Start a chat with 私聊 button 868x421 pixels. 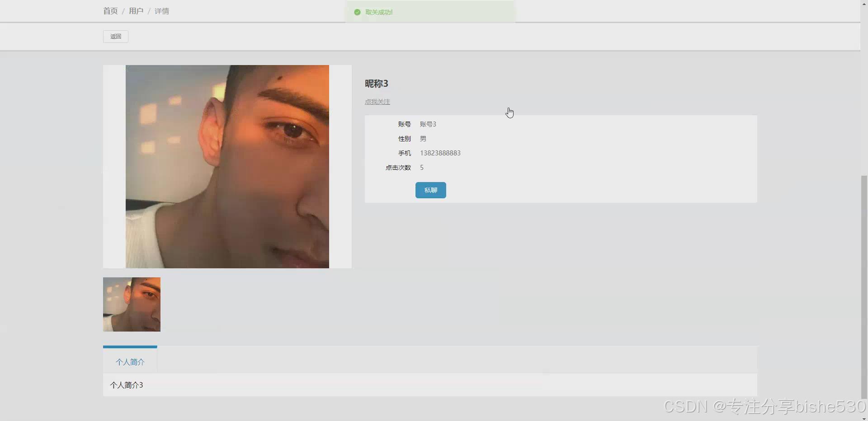(431, 190)
